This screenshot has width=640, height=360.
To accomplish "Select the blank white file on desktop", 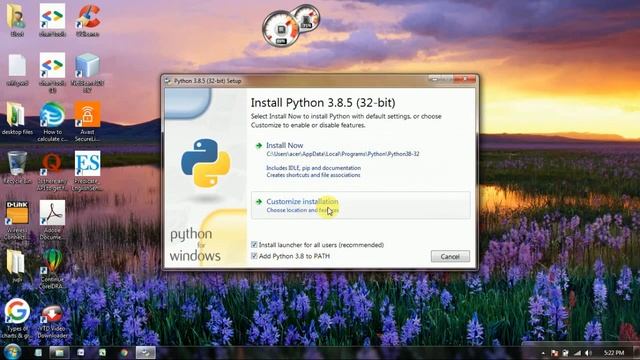I will 17,69.
